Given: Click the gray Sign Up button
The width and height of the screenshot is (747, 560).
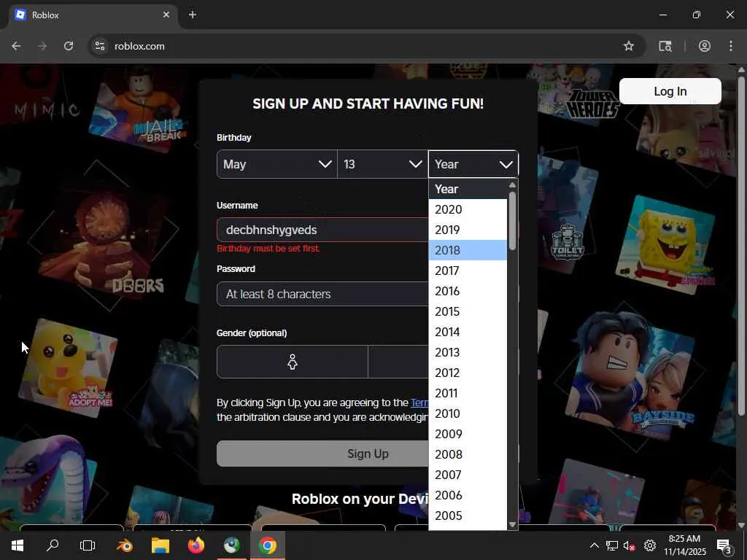Looking at the screenshot, I should click(322, 454).
